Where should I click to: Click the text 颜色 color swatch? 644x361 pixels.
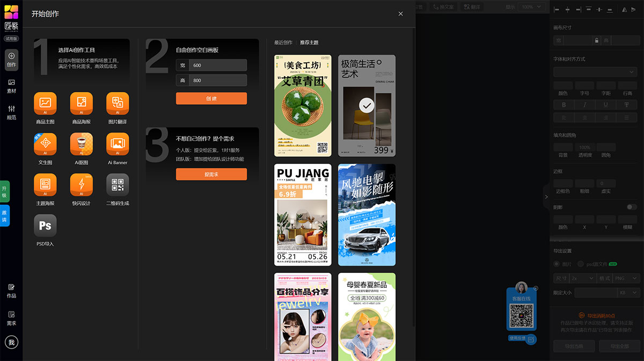point(562,85)
